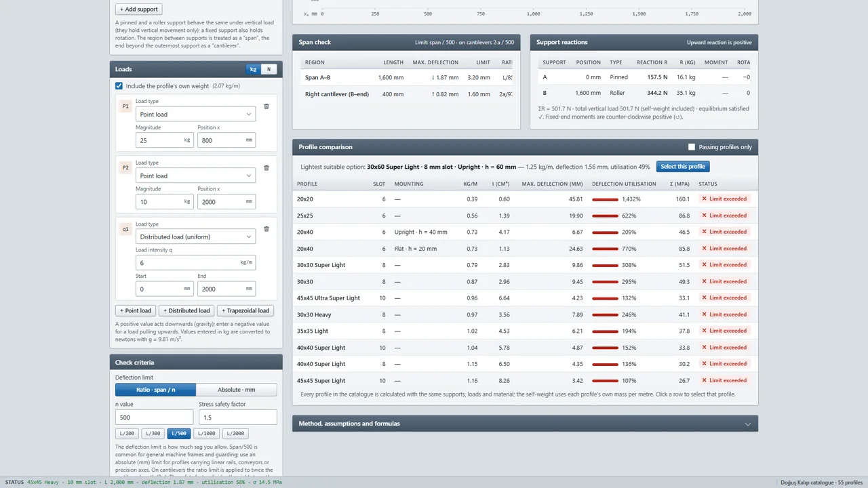This screenshot has width=868, height=488.
Task: Select the '45x45 Ultra Super Light' profile row
Action: [x=525, y=298]
